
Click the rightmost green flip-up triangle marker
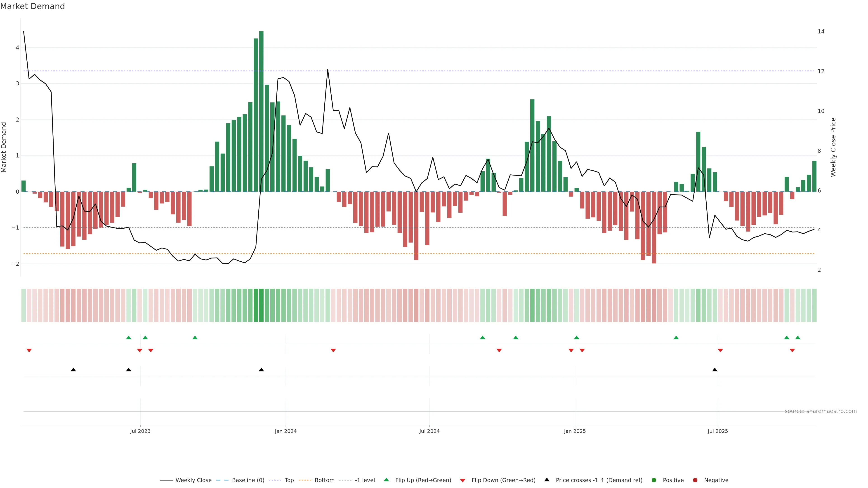pos(797,338)
